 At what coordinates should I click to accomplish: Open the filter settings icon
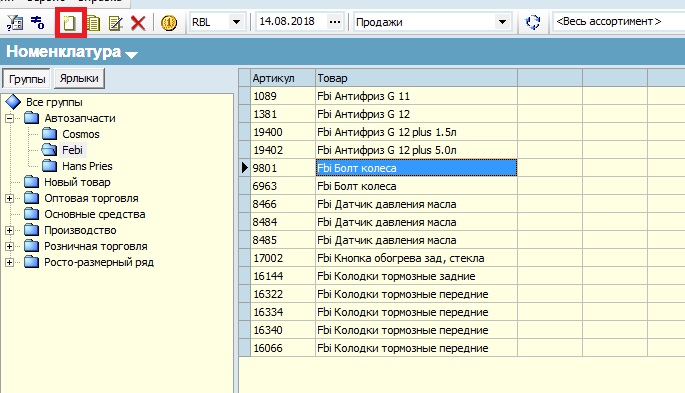tap(15, 22)
